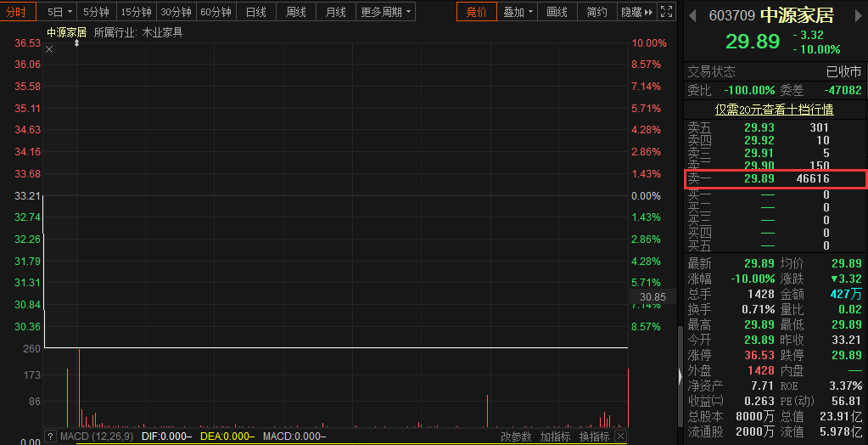Viewport: 868px width, 445px height.
Task: Click 金额 value 427万
Action: (x=846, y=295)
